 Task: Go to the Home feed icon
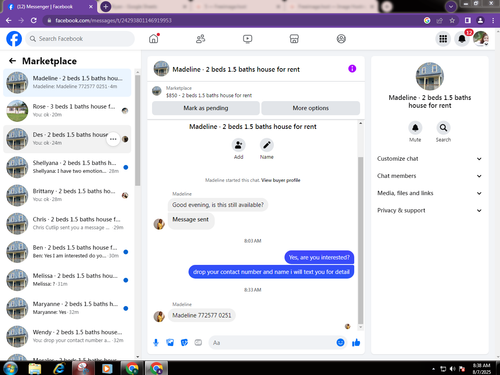154,39
